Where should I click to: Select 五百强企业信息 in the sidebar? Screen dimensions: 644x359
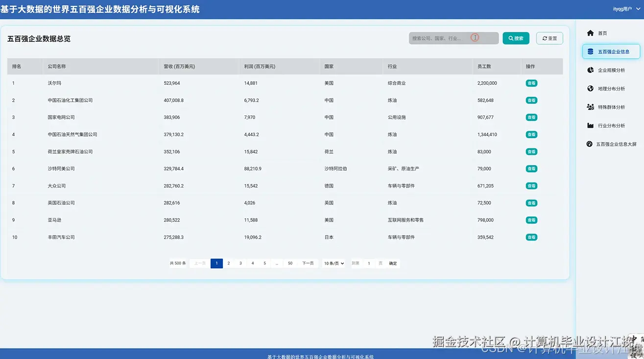click(611, 51)
